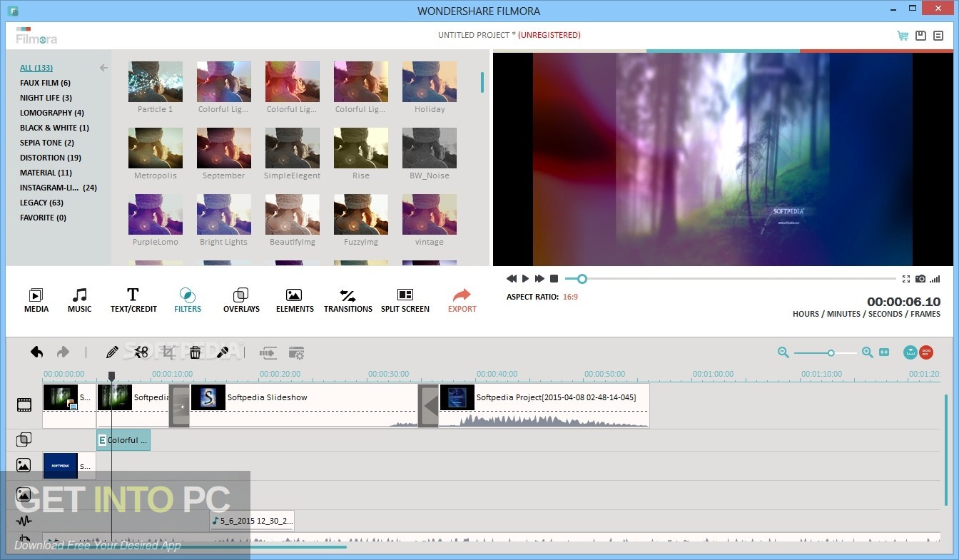Image resolution: width=959 pixels, height=560 pixels.
Task: Redo the last action
Action: click(x=63, y=352)
